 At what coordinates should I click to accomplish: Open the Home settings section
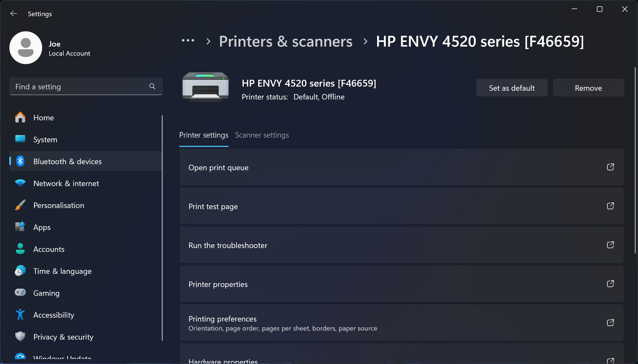tap(43, 118)
